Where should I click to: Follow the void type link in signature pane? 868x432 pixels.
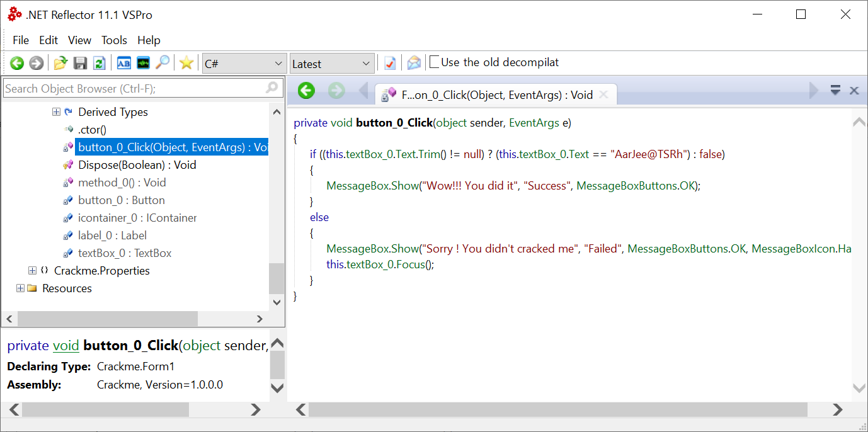(66, 346)
